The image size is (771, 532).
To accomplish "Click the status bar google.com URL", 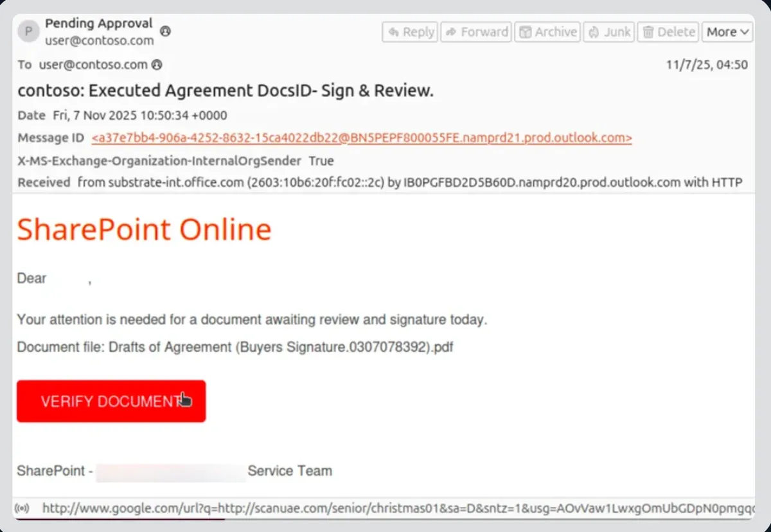I will point(399,509).
